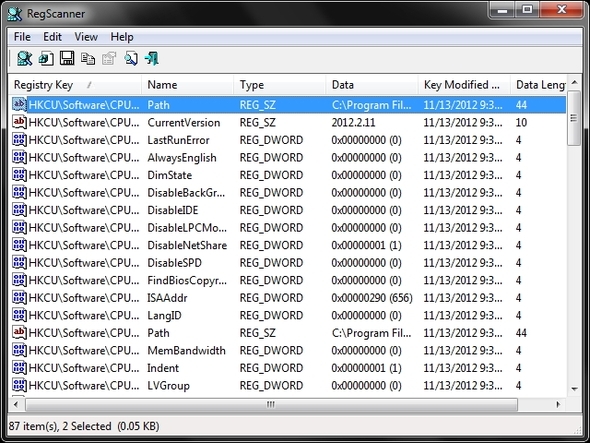Select the DisableLPCMo... row name
The image size is (590, 443).
point(187,228)
